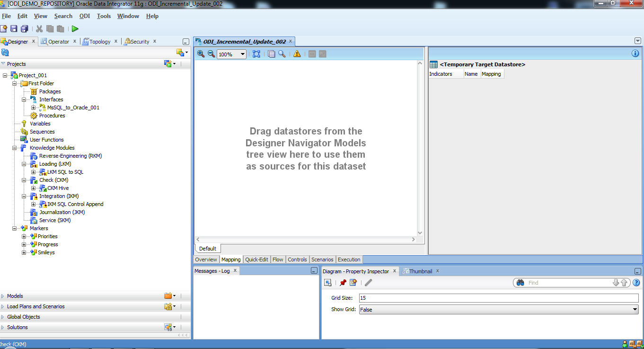Click the Grid Size input field

pos(498,298)
